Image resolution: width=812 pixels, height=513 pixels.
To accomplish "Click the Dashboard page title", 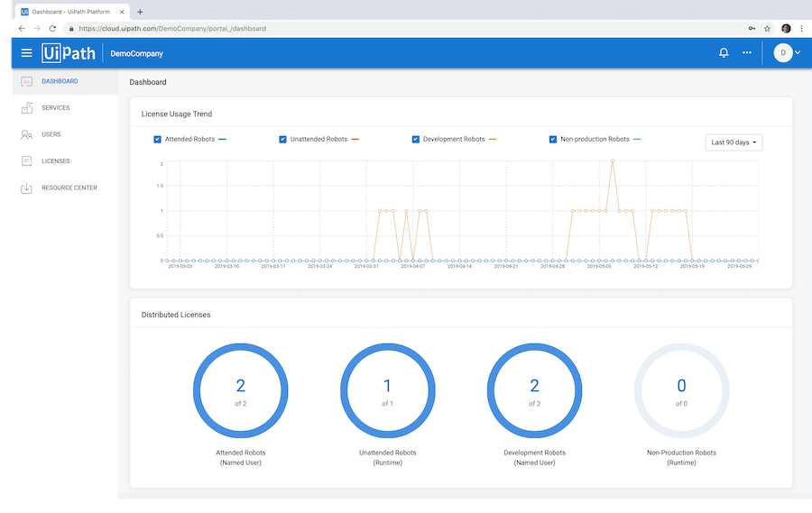I will (x=148, y=82).
